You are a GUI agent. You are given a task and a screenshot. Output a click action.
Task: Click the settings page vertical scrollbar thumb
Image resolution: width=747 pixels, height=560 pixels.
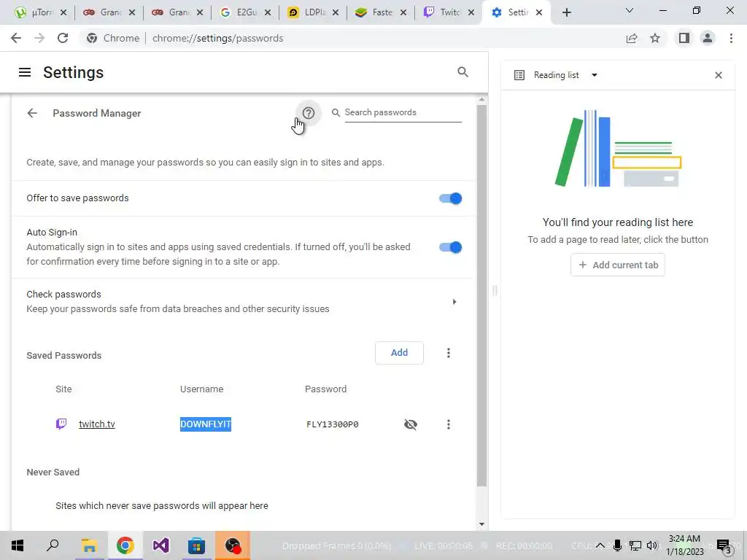coord(481,295)
